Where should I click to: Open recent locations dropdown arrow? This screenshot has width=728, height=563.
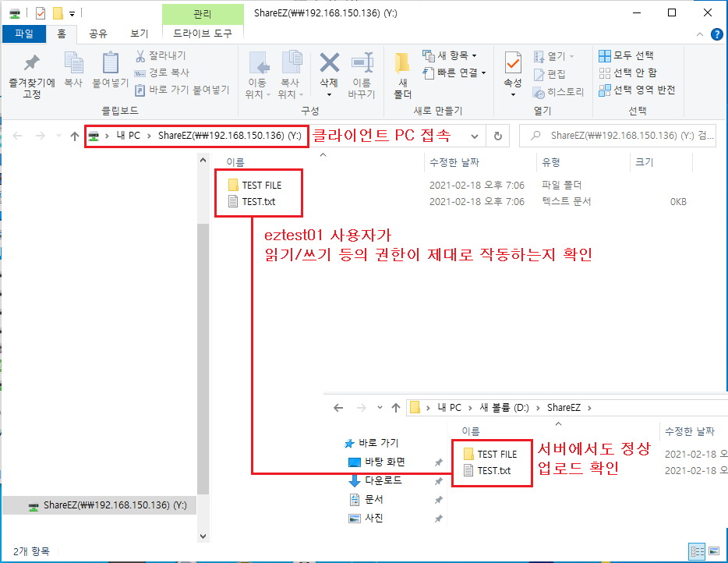58,136
